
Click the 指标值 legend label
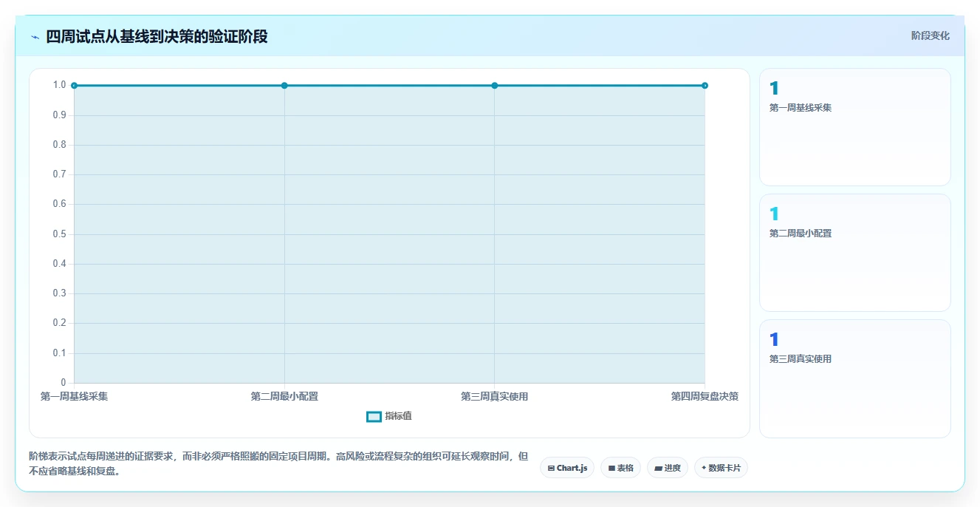398,416
